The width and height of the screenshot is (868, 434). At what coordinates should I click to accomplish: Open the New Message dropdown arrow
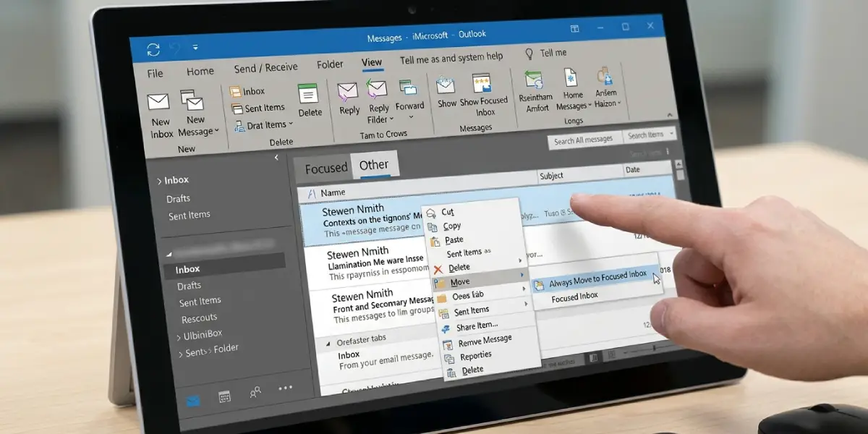216,132
